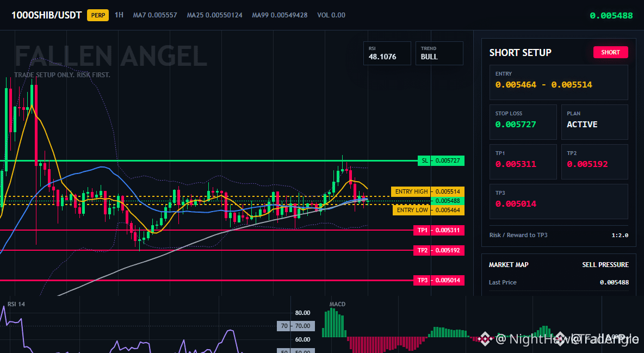
Task: Click the red SHORT button
Action: click(610, 52)
